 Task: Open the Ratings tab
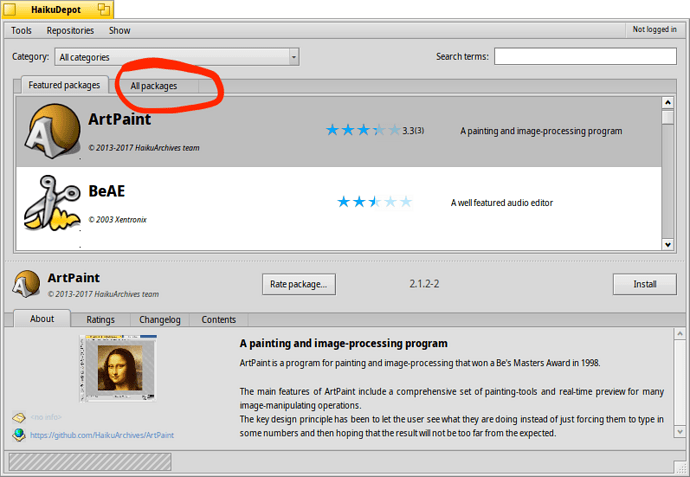(100, 319)
